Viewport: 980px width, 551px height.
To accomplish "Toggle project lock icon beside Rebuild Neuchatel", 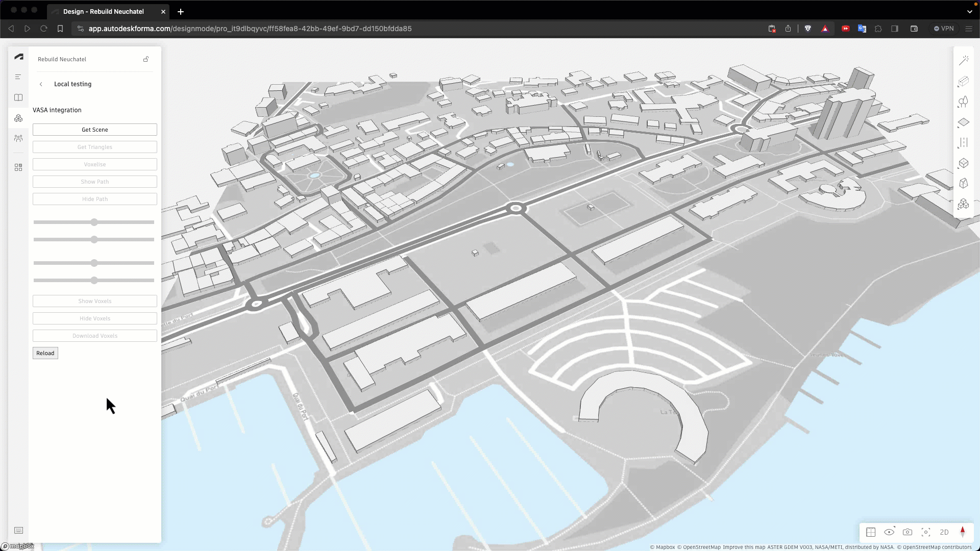I will point(146,59).
